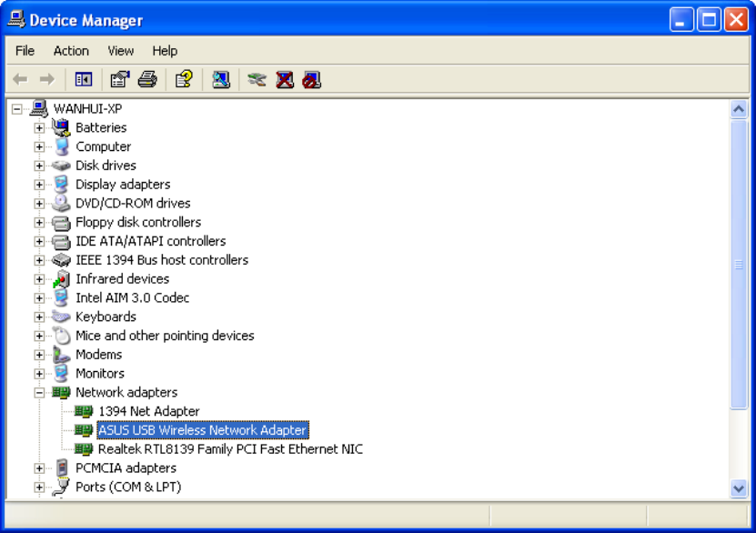Click the Forward arrow toolbar button
Viewport: 756px width, 533px height.
[x=46, y=79]
